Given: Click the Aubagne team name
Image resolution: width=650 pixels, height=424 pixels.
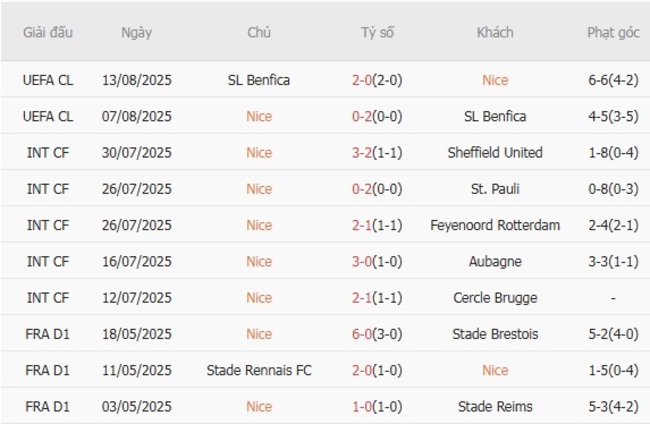Looking at the screenshot, I should [495, 261].
